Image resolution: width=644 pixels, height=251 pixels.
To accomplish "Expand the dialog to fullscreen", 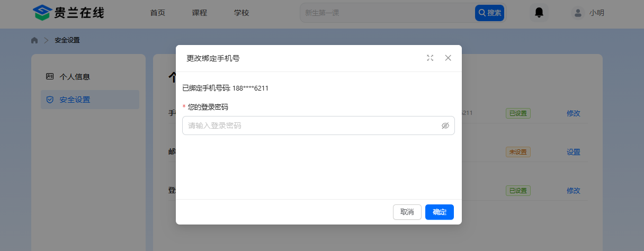I will 430,58.
